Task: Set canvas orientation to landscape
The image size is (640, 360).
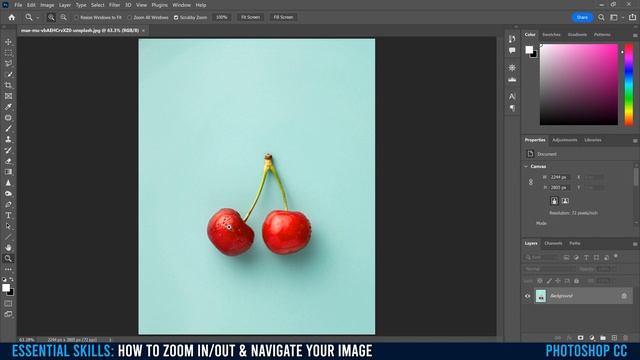Action: (565, 201)
